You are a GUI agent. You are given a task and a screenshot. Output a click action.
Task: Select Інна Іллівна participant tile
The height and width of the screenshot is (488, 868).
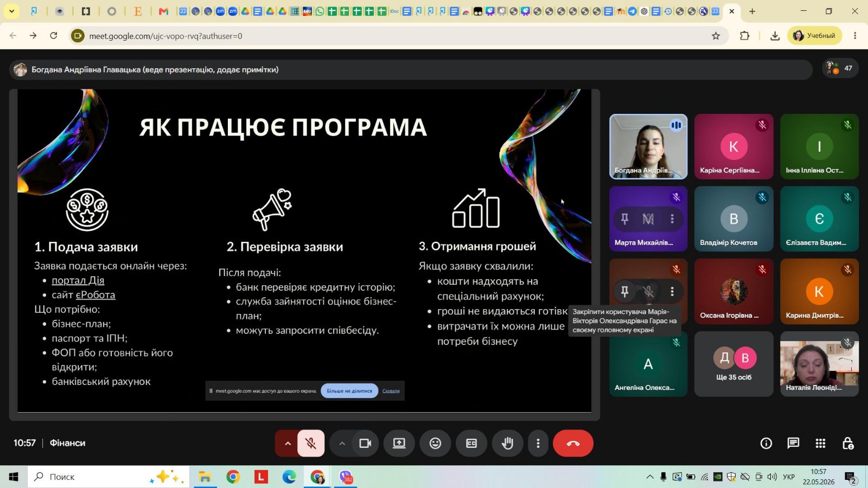819,146
